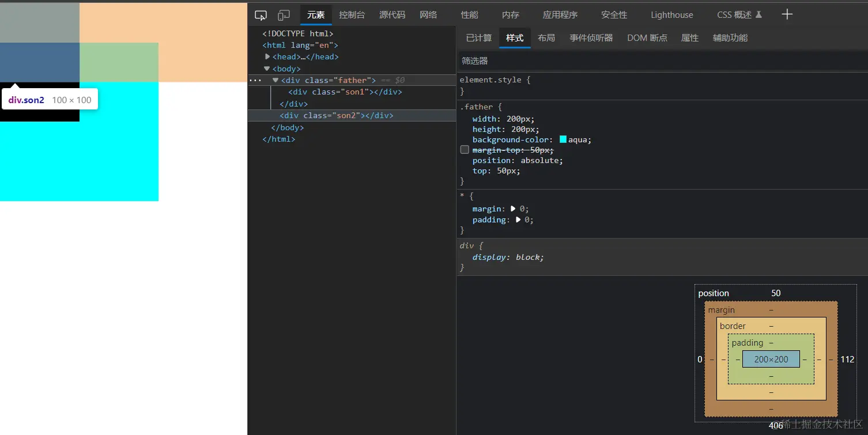The image size is (868, 435).
Task: Click the three dots beside father div
Action: [255, 80]
